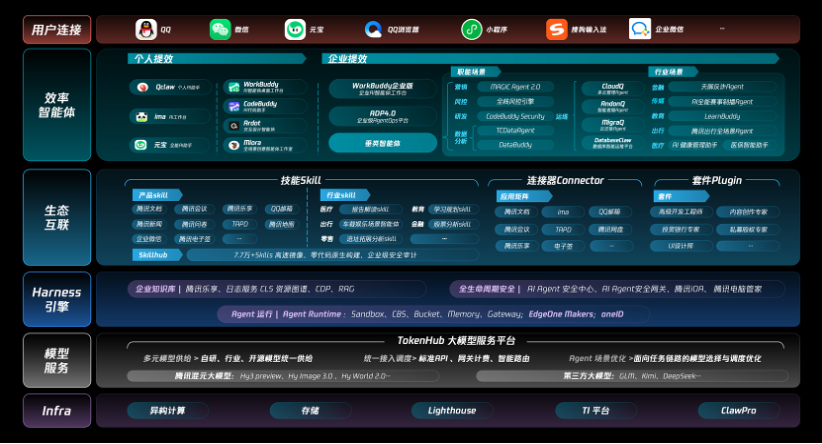The image size is (822, 444).
Task: Click the WorkBuddy企业版 pill
Action: [383, 88]
